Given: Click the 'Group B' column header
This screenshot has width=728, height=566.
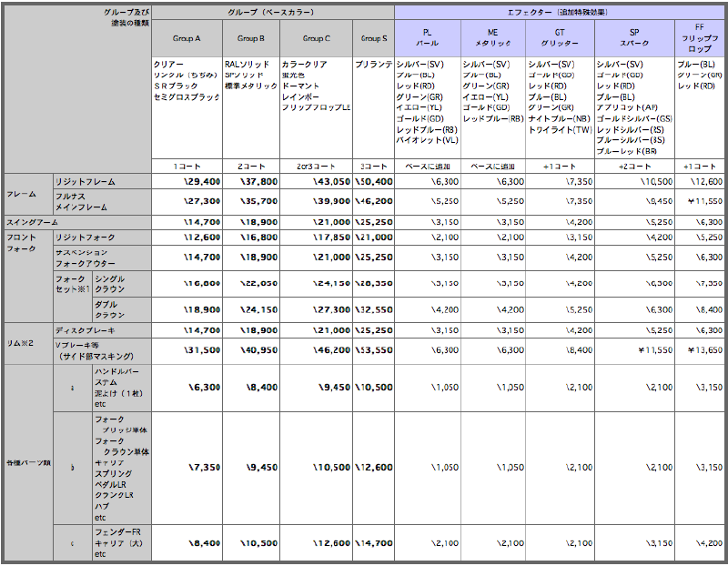Looking at the screenshot, I should (x=251, y=38).
